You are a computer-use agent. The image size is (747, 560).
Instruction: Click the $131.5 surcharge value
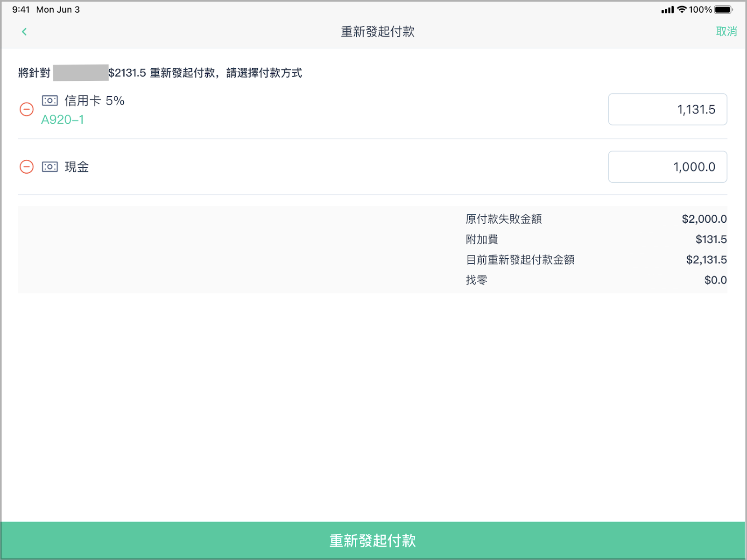(x=711, y=240)
